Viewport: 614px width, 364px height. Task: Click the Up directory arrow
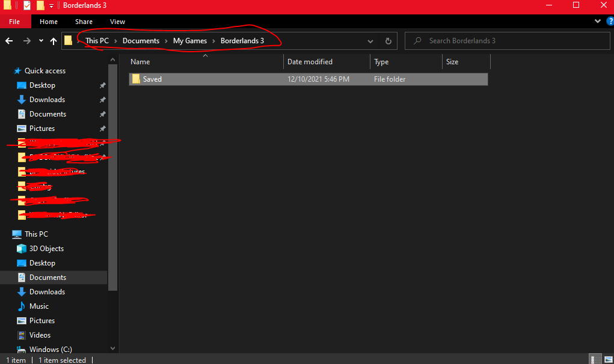coord(54,41)
